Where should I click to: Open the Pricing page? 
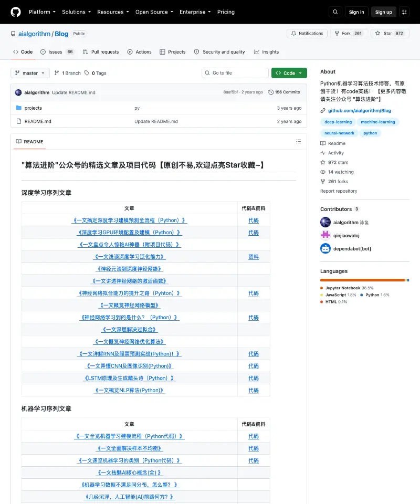[x=226, y=12]
